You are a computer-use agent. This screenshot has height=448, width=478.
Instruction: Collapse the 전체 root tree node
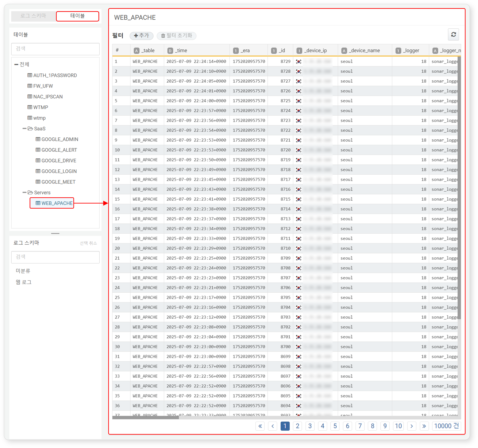[16, 64]
